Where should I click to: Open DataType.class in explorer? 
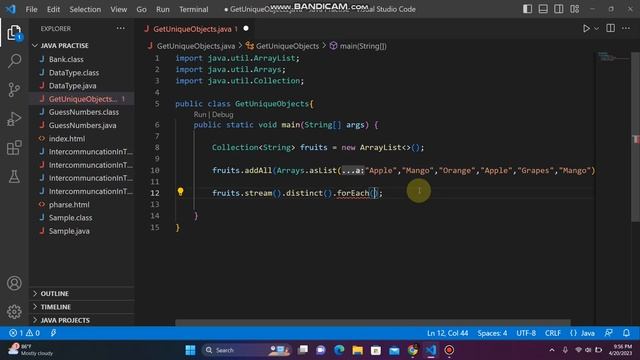point(74,73)
